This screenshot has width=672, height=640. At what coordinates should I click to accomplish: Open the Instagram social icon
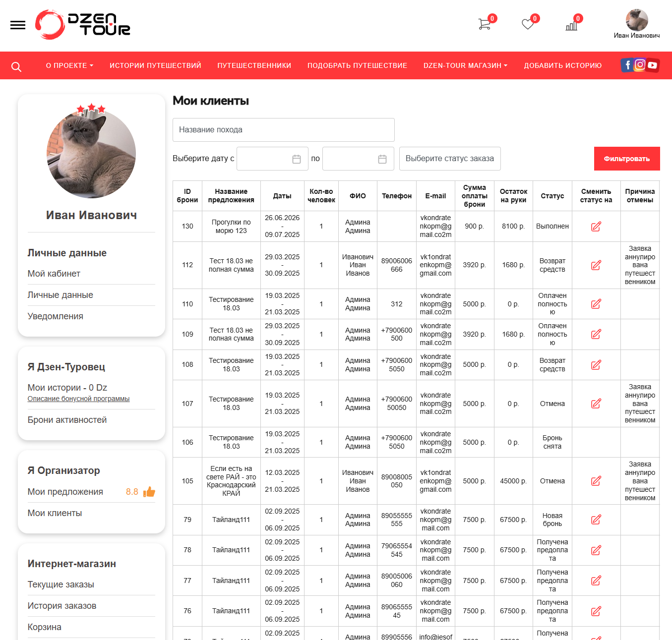[640, 65]
